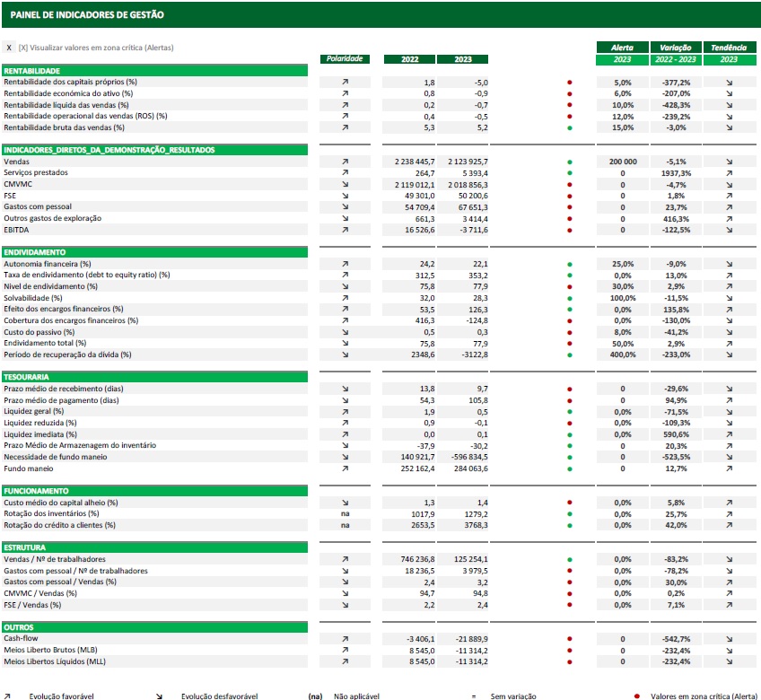
Task: Select the green alert dot for Fundo maneio
Action: 569,468
